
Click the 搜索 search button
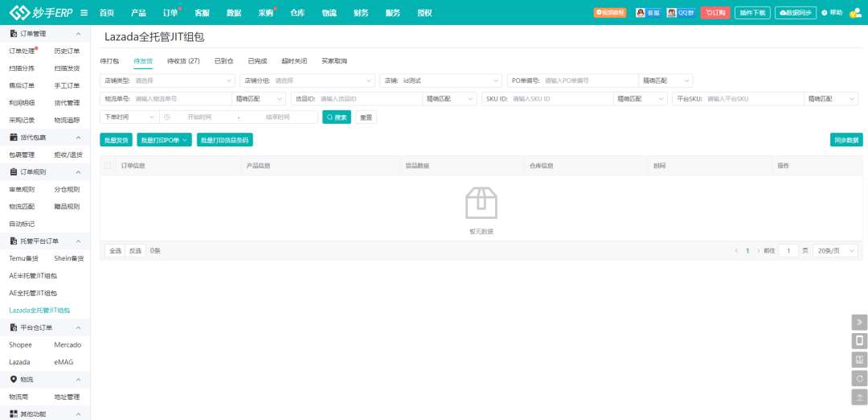click(337, 117)
